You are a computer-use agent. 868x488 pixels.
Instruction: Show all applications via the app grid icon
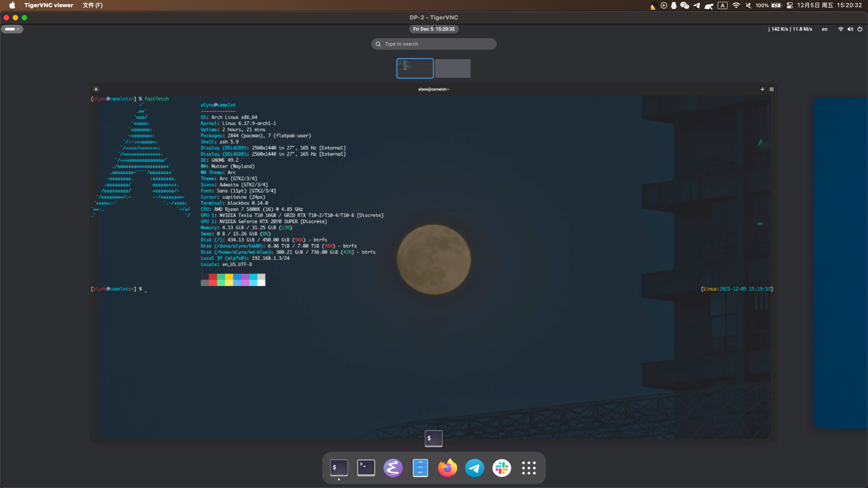point(528,468)
